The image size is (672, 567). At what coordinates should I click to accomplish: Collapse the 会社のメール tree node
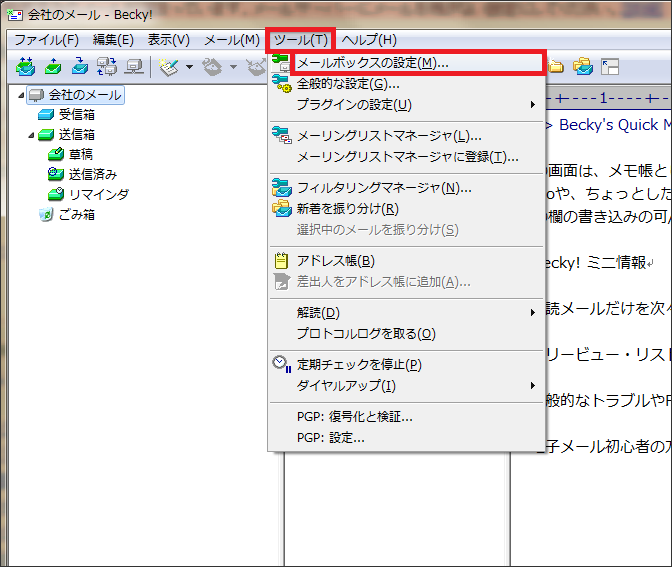click(22, 94)
